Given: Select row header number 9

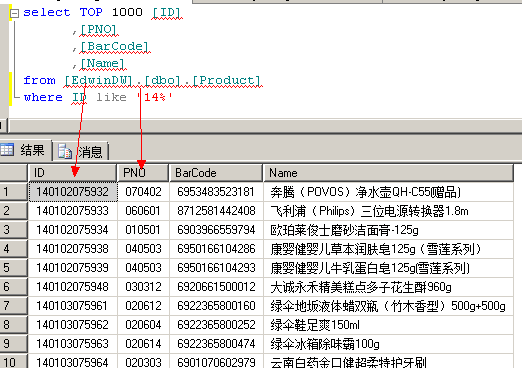Looking at the screenshot, I should point(14,344).
